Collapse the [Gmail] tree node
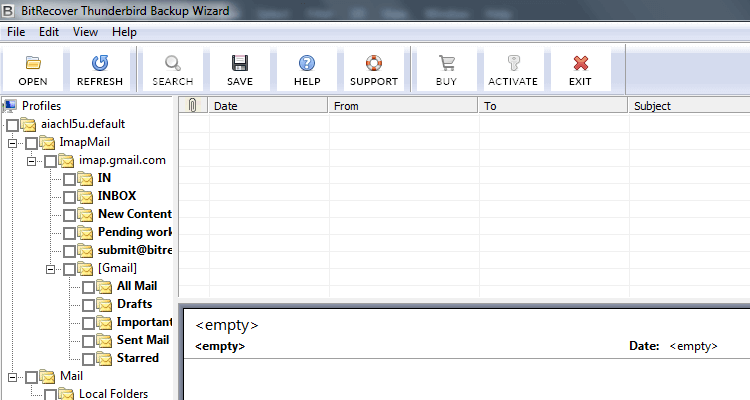 pyautogui.click(x=51, y=269)
